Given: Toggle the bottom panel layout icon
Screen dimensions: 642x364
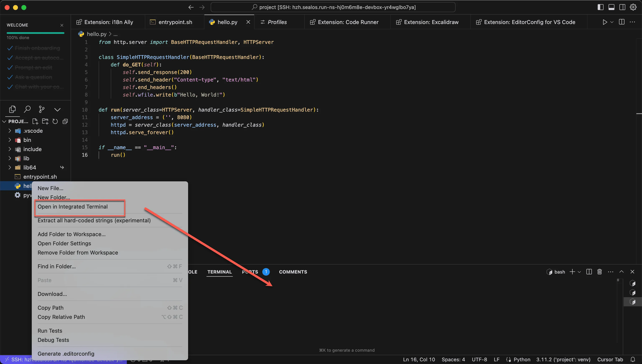Looking at the screenshot, I should click(x=611, y=7).
